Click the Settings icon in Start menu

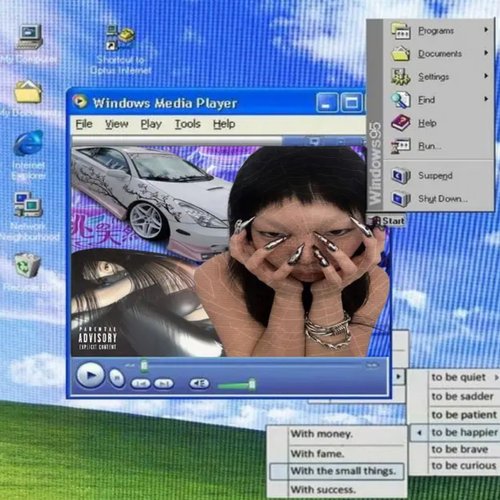400,77
